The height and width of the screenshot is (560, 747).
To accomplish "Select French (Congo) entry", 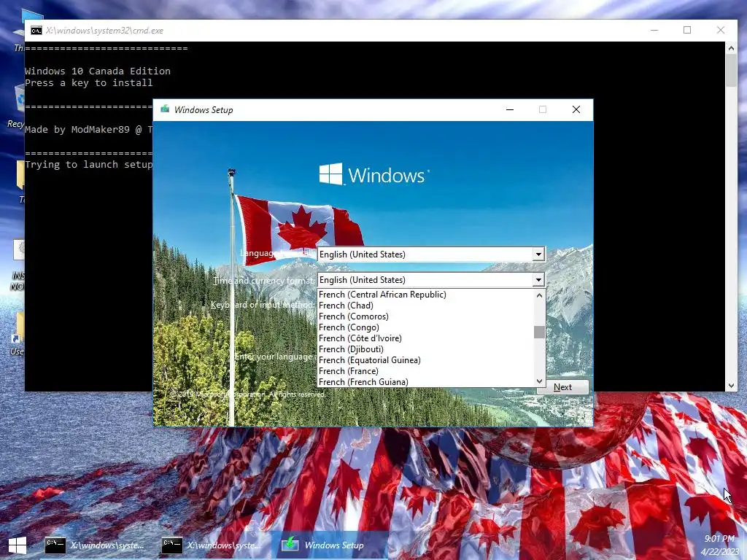I will click(426, 327).
